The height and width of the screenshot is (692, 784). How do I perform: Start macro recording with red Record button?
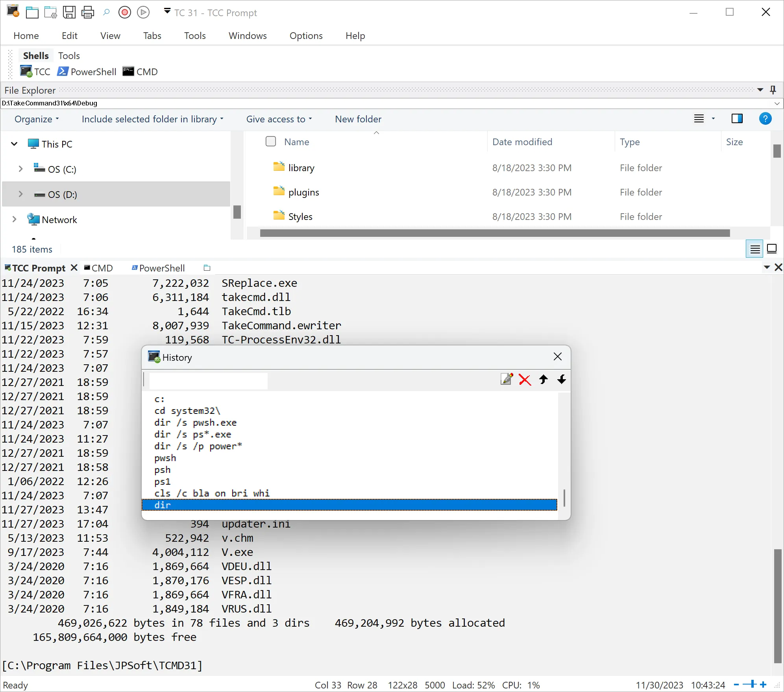[125, 13]
